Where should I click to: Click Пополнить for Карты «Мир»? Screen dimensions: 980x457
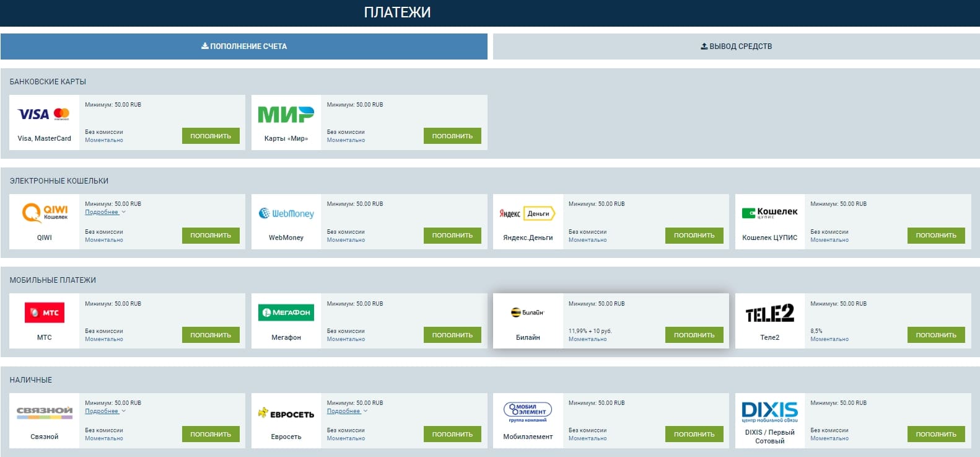(452, 136)
